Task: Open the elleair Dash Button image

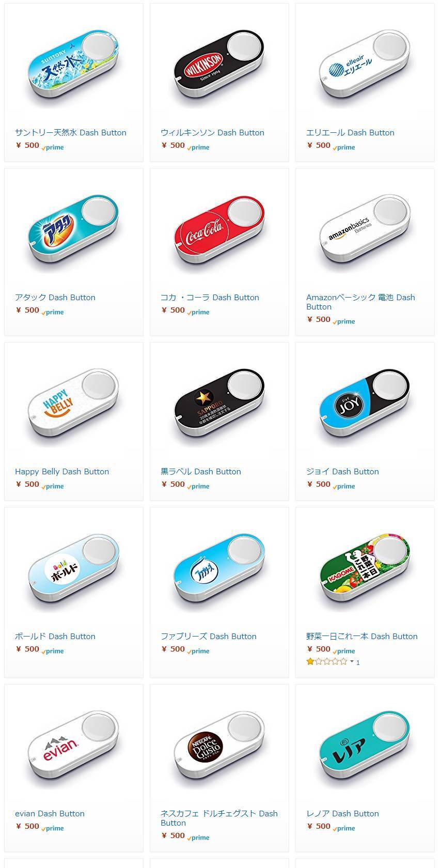Action: [365, 68]
